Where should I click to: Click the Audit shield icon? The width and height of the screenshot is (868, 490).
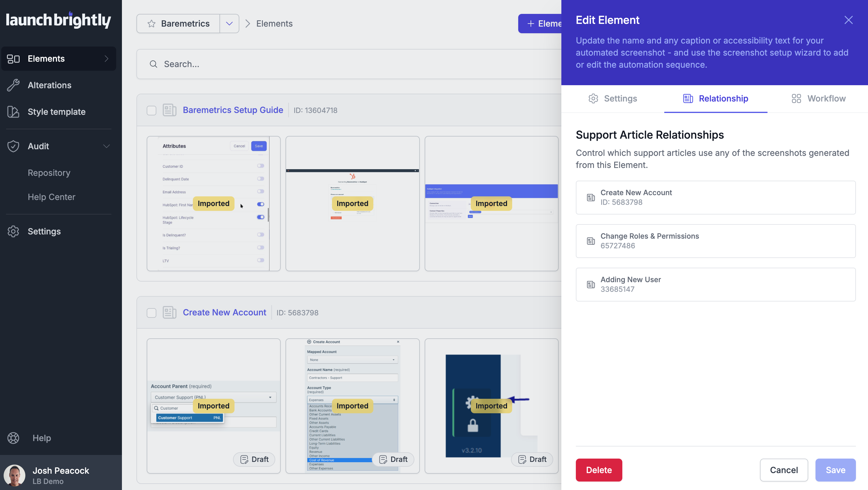pyautogui.click(x=13, y=146)
